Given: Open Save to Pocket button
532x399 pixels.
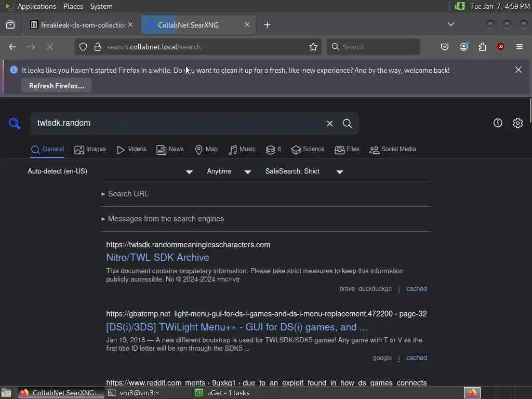Looking at the screenshot, I should click(445, 47).
